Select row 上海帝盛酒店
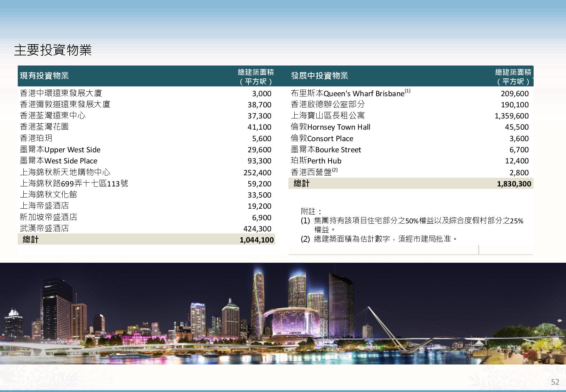This screenshot has height=392, width=566. point(146,206)
